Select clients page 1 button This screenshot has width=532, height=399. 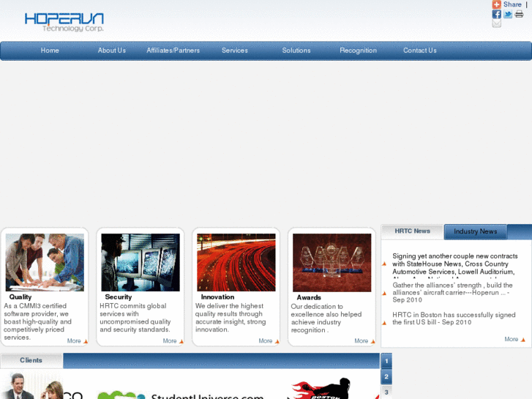(386, 361)
